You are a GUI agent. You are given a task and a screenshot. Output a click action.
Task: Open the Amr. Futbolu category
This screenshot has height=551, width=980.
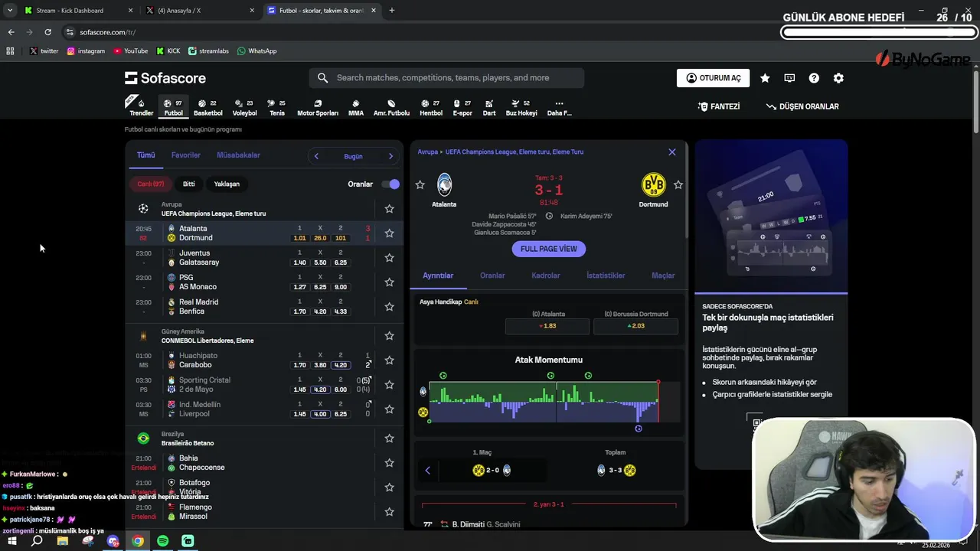391,107
